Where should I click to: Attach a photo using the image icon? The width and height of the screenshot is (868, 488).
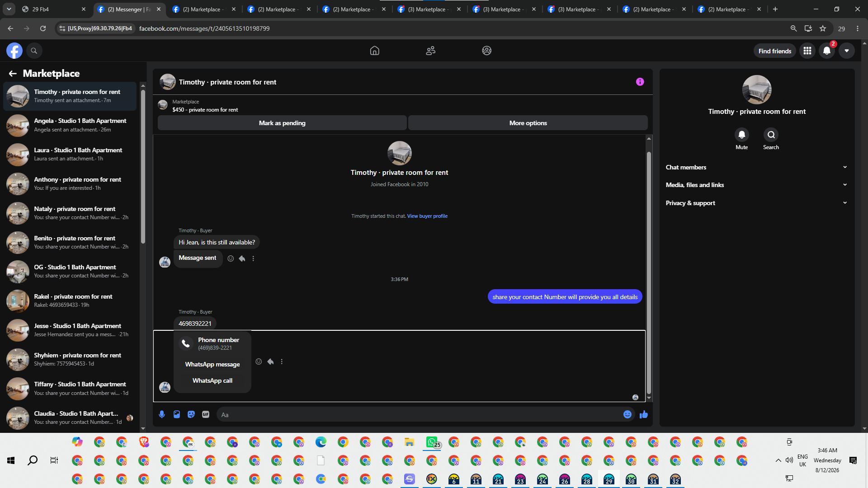click(177, 414)
